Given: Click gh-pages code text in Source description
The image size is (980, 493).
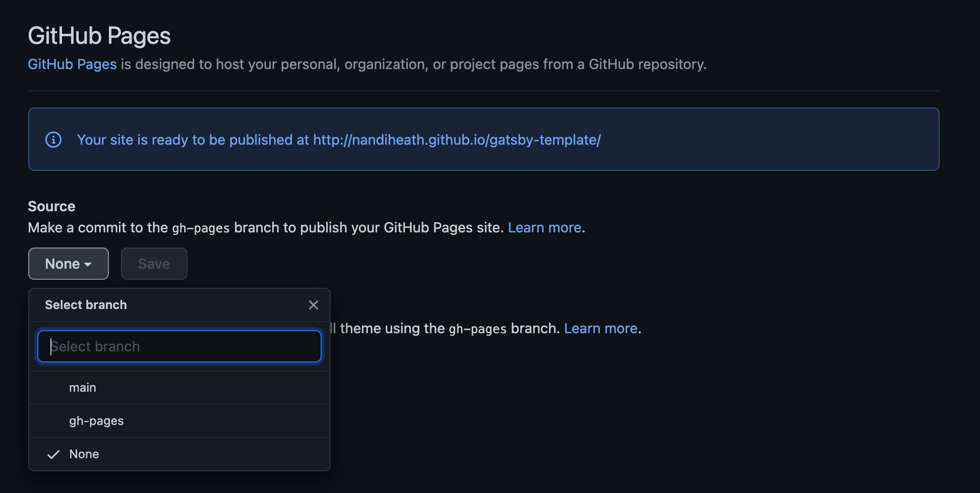Looking at the screenshot, I should pyautogui.click(x=201, y=228).
